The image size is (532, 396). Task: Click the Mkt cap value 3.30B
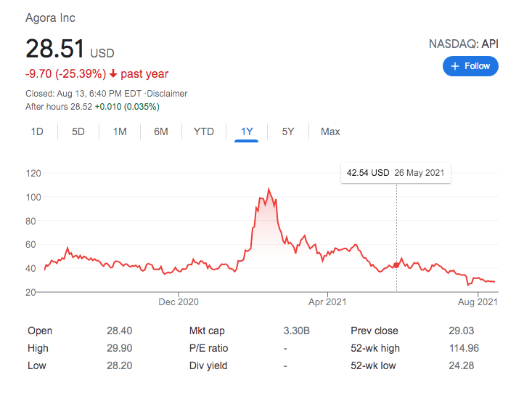pos(297,331)
